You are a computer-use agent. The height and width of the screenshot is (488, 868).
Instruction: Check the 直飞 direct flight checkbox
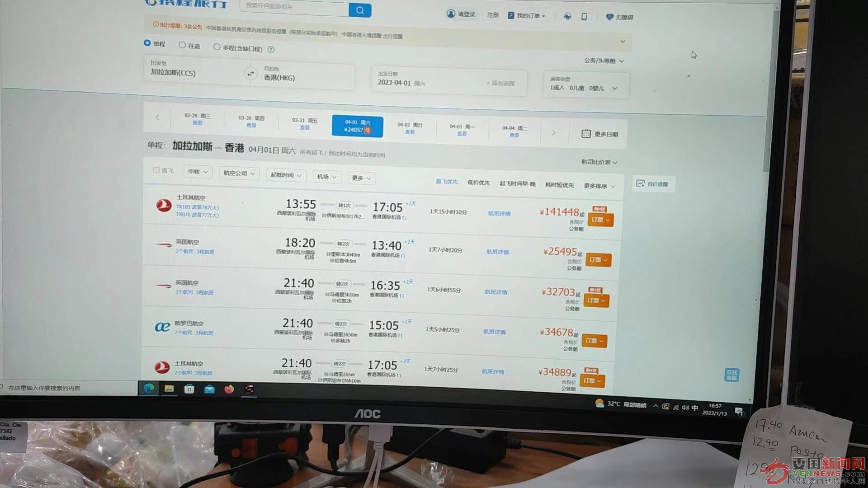click(156, 170)
